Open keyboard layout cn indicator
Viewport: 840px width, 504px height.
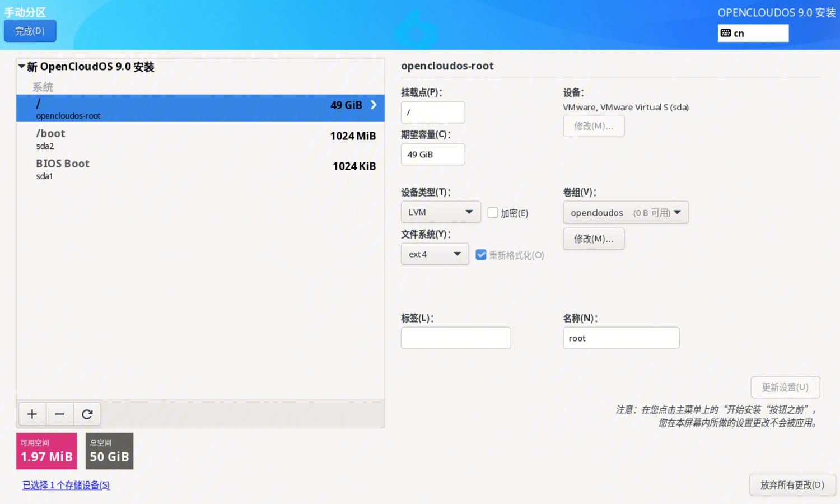pyautogui.click(x=753, y=33)
